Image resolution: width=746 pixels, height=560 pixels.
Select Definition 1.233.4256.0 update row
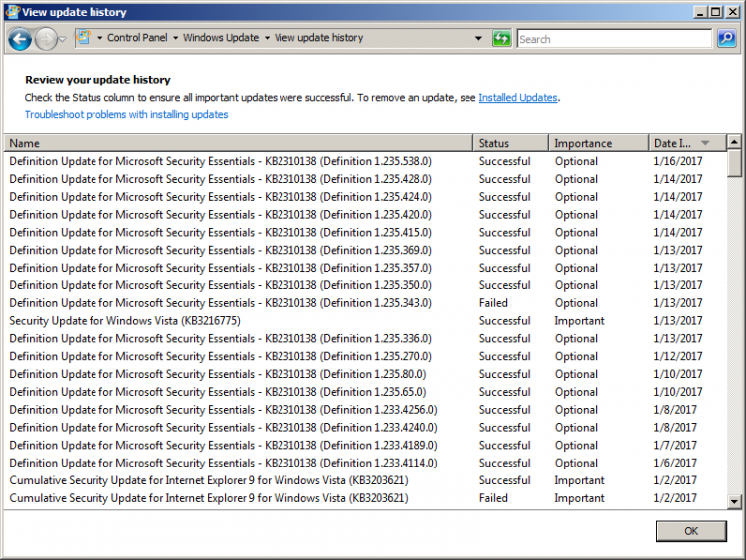[x=365, y=410]
